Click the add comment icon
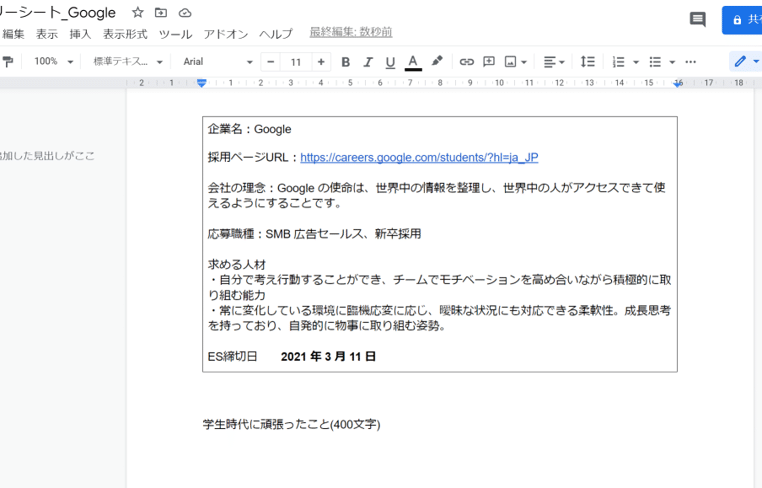The width and height of the screenshot is (762, 488). (x=488, y=62)
